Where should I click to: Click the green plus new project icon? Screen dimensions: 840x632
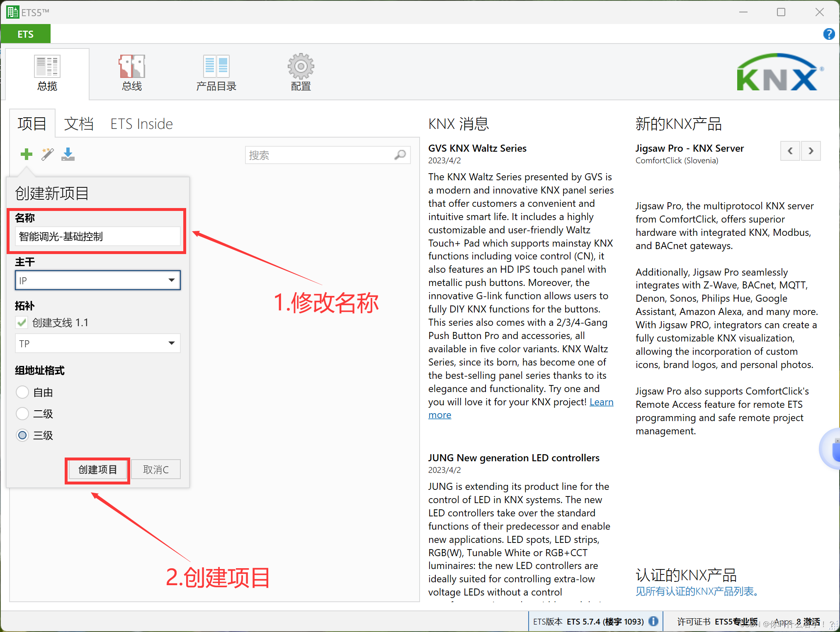27,154
